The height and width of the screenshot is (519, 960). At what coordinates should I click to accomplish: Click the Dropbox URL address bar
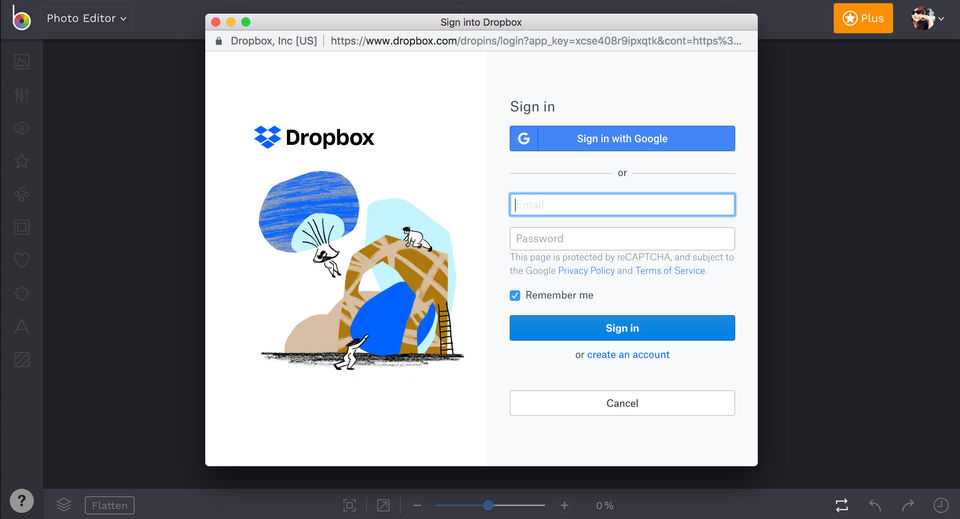[x=536, y=41]
